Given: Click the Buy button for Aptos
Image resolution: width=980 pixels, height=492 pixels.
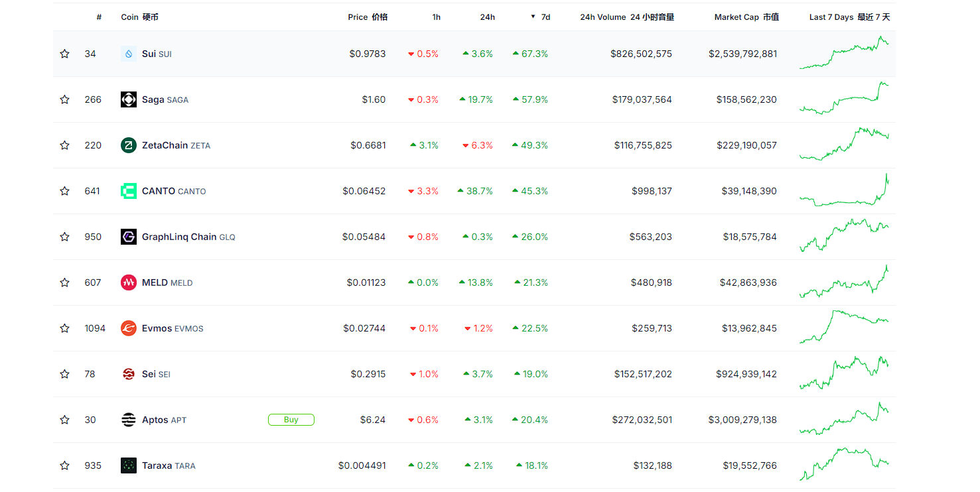Looking at the screenshot, I should click(x=291, y=419).
